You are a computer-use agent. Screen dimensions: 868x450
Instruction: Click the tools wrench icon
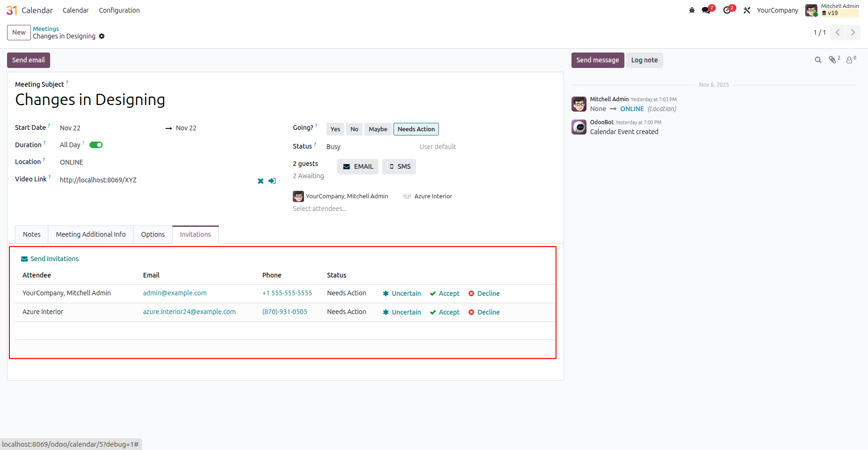tap(747, 10)
